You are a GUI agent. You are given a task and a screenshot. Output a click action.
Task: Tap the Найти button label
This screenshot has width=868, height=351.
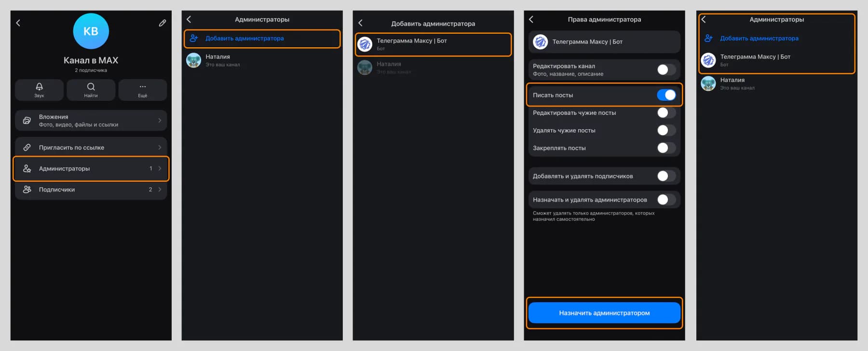[91, 95]
